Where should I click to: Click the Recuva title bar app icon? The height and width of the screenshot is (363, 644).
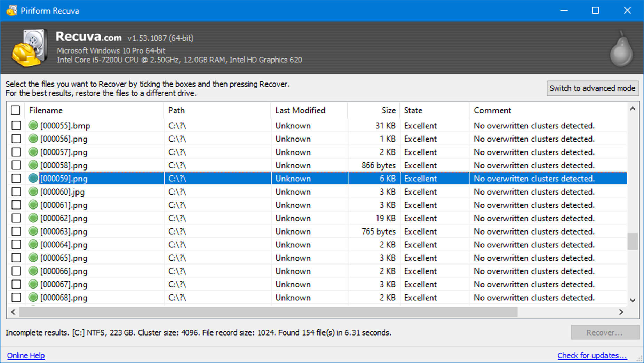click(11, 10)
